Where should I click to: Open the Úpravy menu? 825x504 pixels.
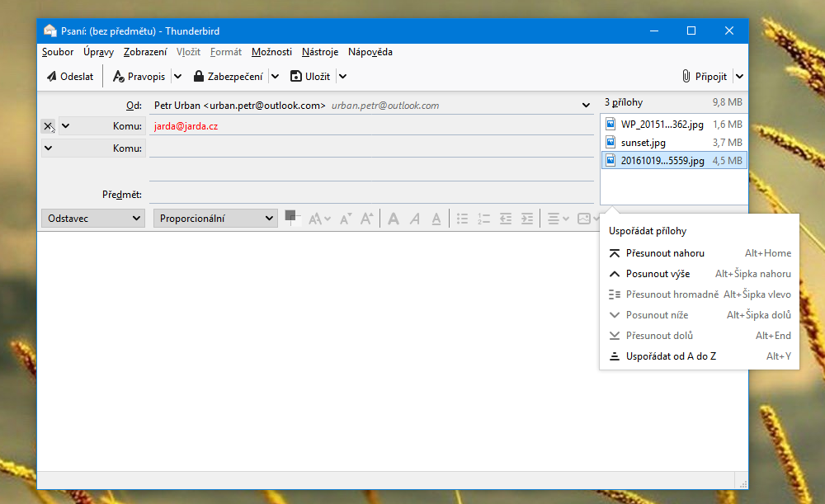(98, 52)
